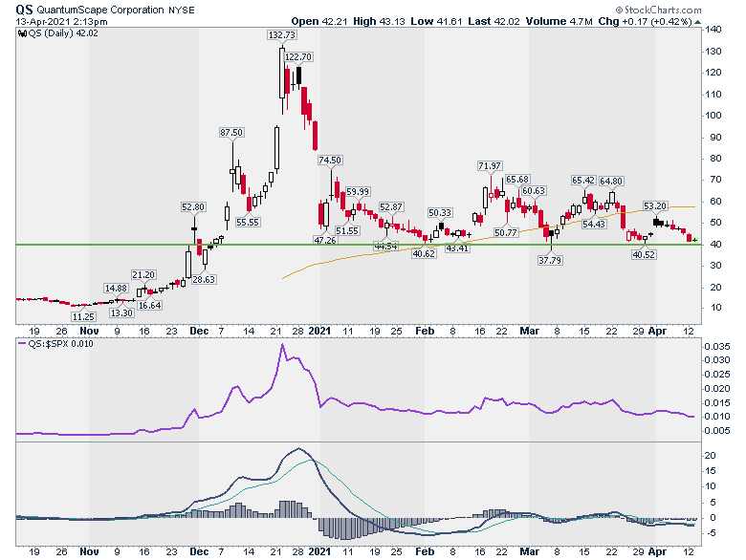746x560 pixels.
Task: Select the Last 42.02 header value
Action: click(x=494, y=21)
